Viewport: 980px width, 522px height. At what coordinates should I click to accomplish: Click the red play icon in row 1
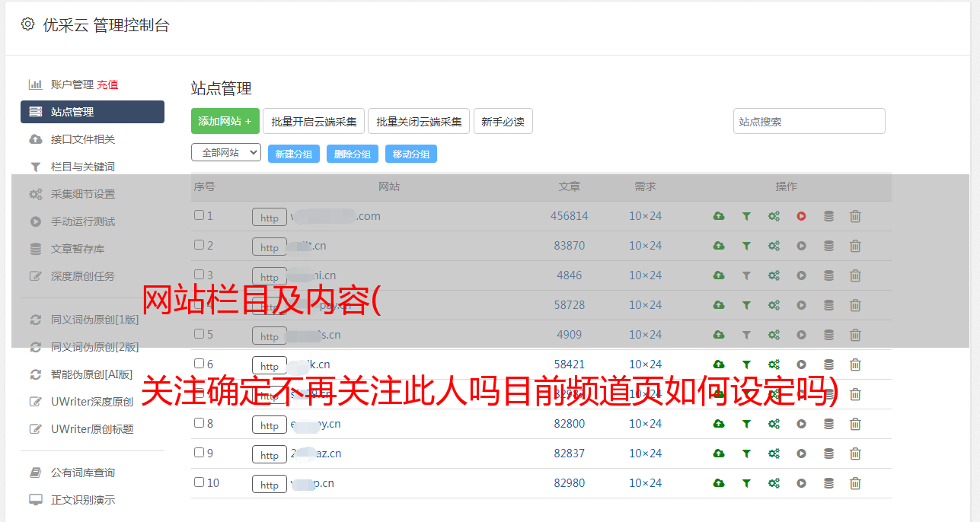pos(801,216)
